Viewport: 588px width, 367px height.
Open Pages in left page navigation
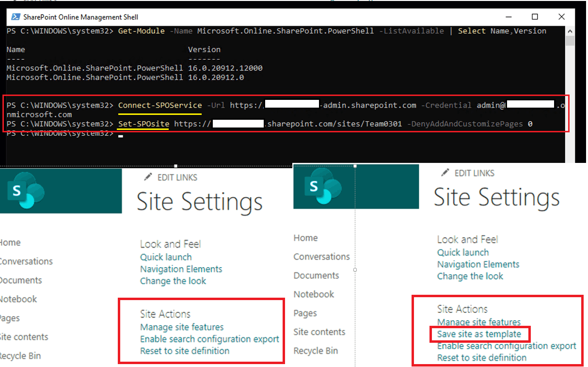coord(10,318)
